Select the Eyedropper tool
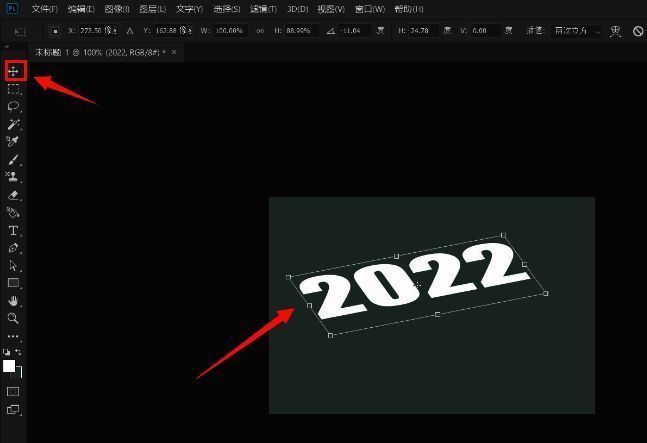Screen dimensions: 647x443 (13, 141)
